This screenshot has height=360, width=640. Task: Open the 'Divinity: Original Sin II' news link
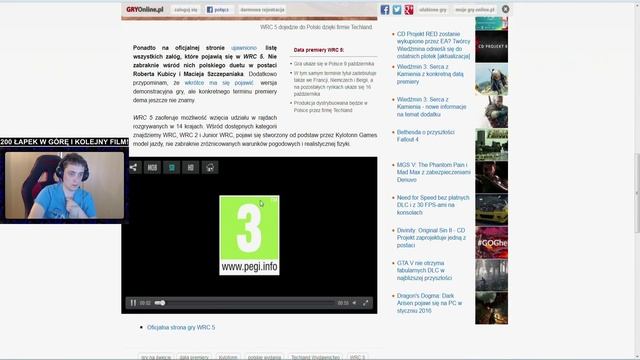pos(431,238)
